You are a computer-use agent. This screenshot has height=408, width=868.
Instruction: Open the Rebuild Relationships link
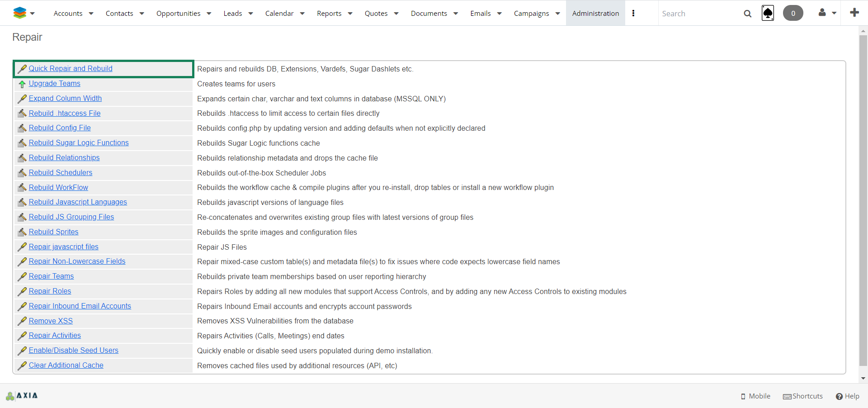(x=64, y=158)
